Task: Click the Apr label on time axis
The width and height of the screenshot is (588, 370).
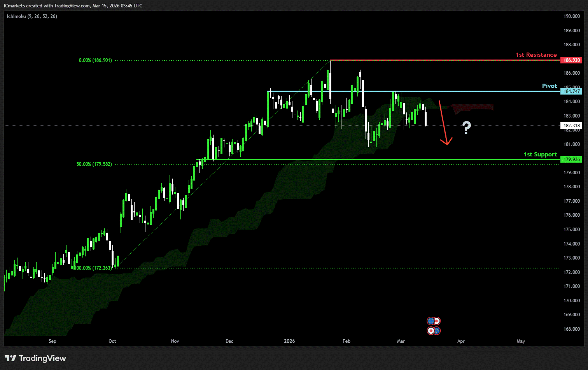Action: tap(461, 341)
